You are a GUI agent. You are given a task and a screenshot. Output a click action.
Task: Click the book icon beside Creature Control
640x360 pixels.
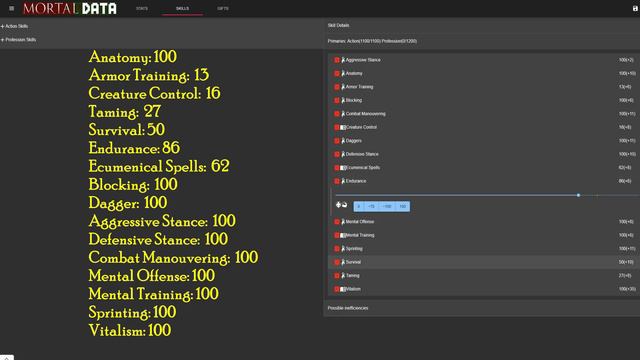pyautogui.click(x=343, y=127)
